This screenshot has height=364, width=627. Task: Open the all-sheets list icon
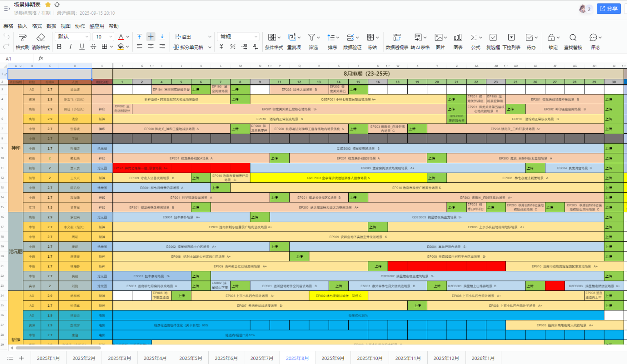[10, 358]
